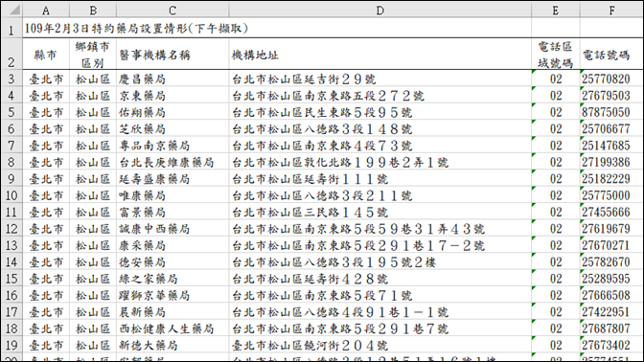Select column F header
Image resolution: width=644 pixels, height=362 pixels.
click(x=611, y=10)
